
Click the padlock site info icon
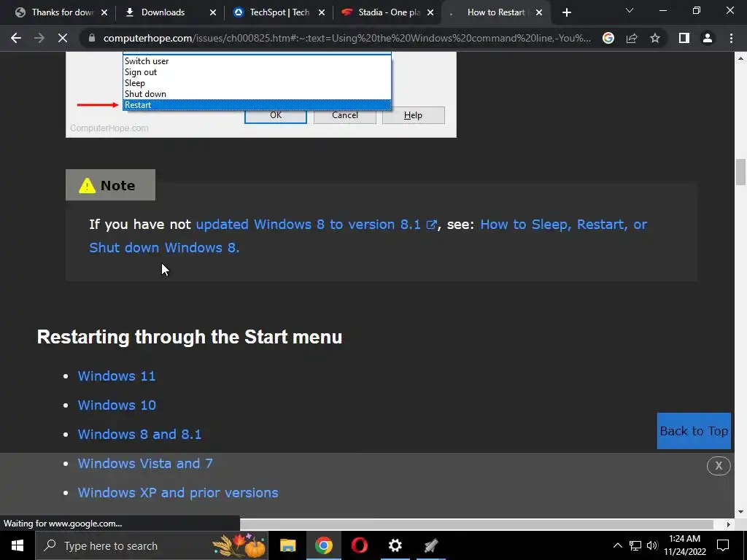(x=92, y=38)
